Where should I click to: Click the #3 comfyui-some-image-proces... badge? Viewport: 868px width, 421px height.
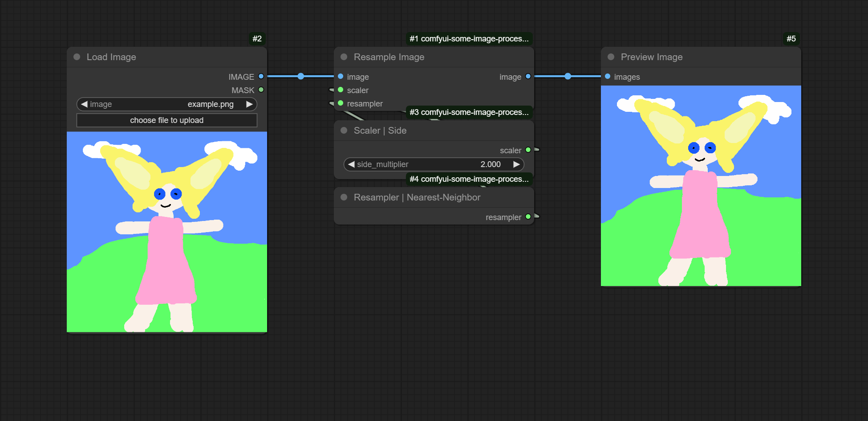(x=469, y=112)
